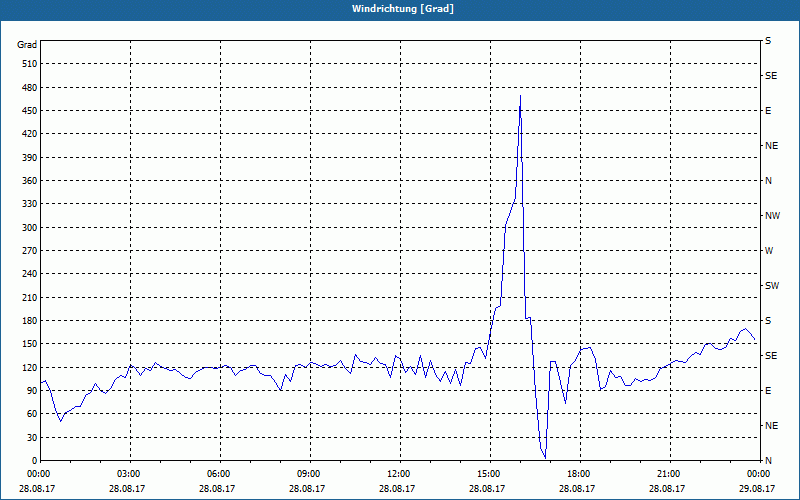Click the 270 value on the left axis
Screen dimensions: 800x500
tap(30, 251)
